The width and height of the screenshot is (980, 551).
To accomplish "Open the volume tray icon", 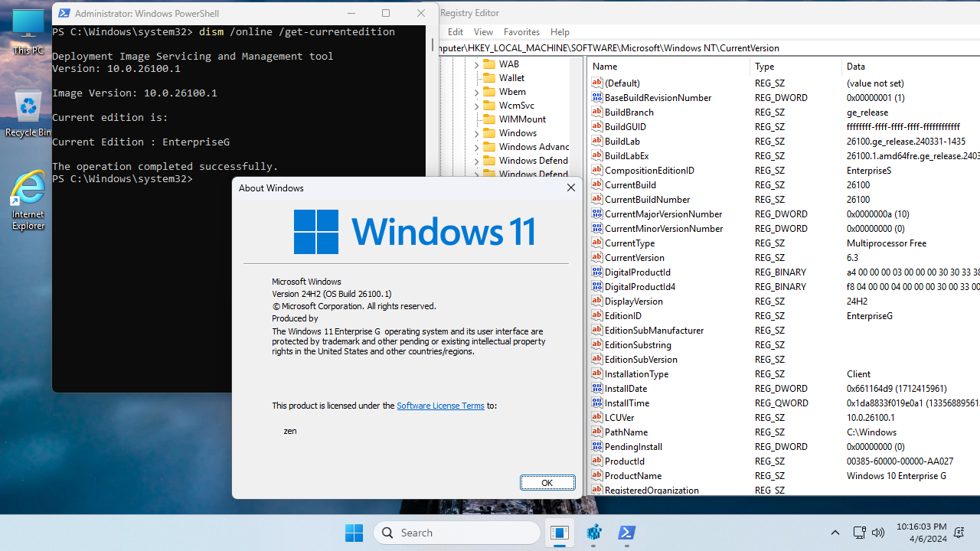I will pyautogui.click(x=878, y=533).
